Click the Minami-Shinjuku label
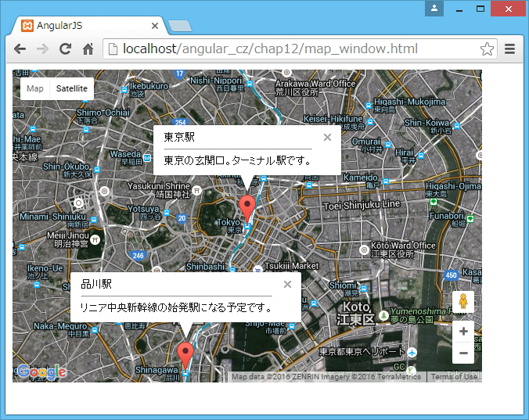Screen dimensions: 529x420 click(x=52, y=217)
